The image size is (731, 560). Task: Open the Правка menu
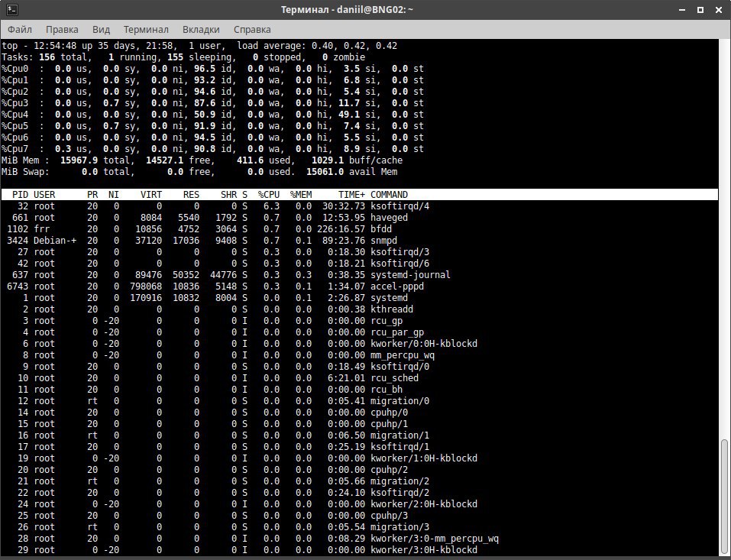(62, 29)
